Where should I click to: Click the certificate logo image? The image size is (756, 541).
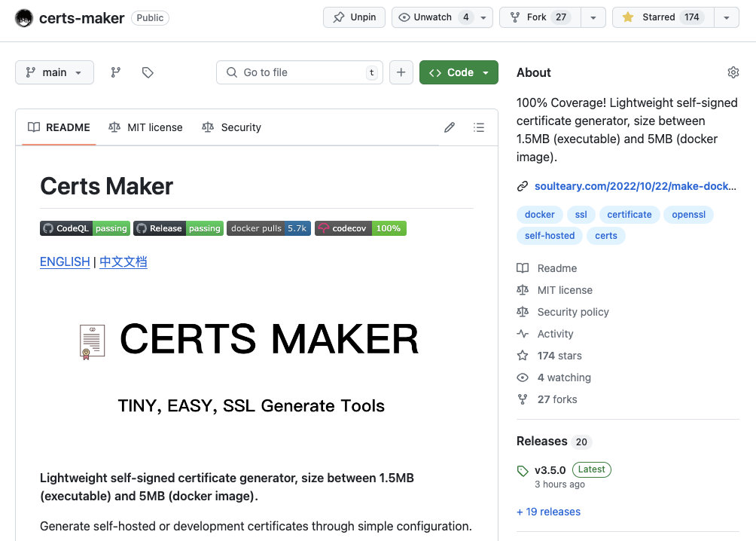(92, 341)
